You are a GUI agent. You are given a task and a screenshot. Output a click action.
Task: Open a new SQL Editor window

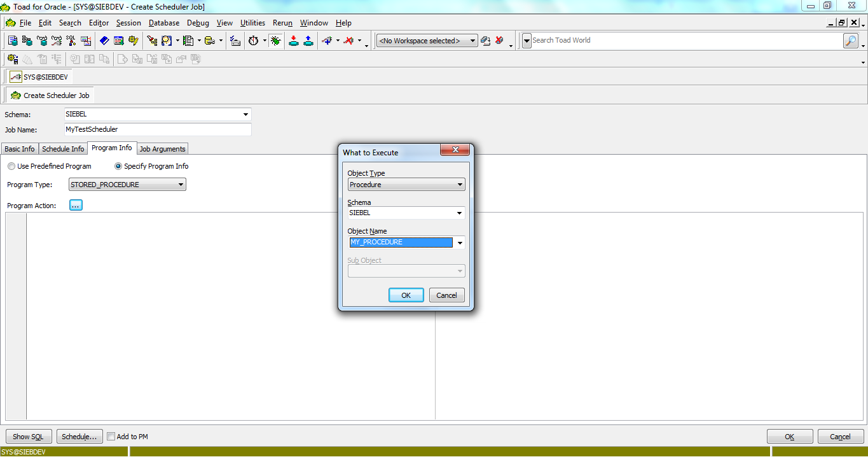[11, 40]
